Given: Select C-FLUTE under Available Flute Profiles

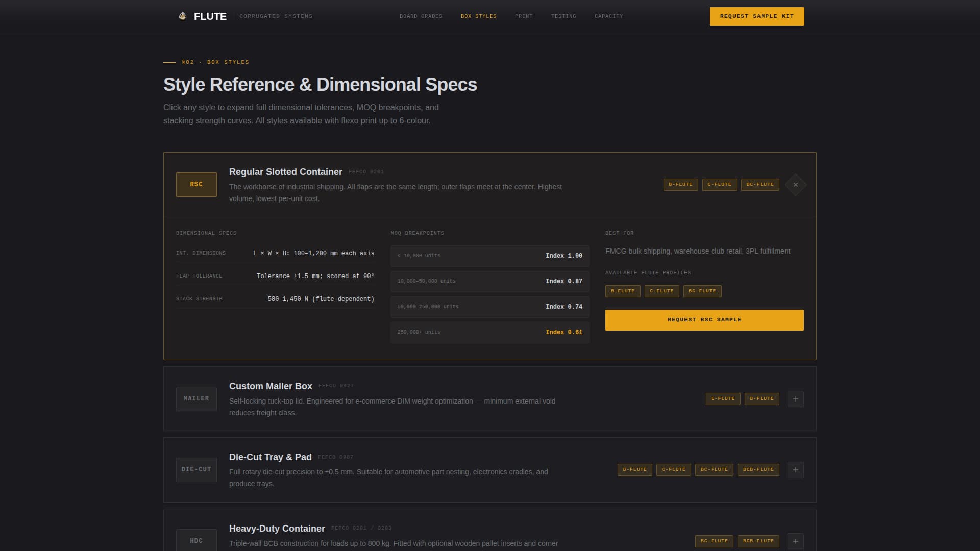Looking at the screenshot, I should 662,291.
